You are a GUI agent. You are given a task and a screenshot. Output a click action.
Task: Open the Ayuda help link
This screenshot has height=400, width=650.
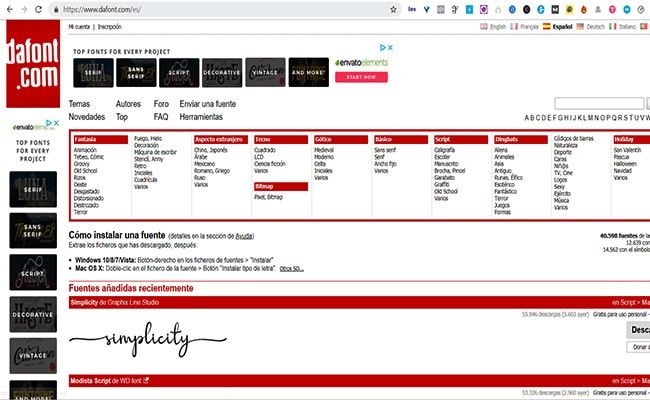[244, 236]
